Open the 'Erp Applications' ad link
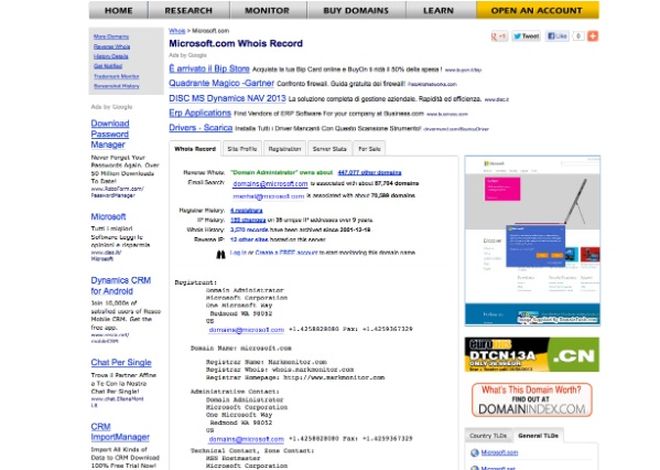This screenshot has height=470, width=660. pos(200,113)
